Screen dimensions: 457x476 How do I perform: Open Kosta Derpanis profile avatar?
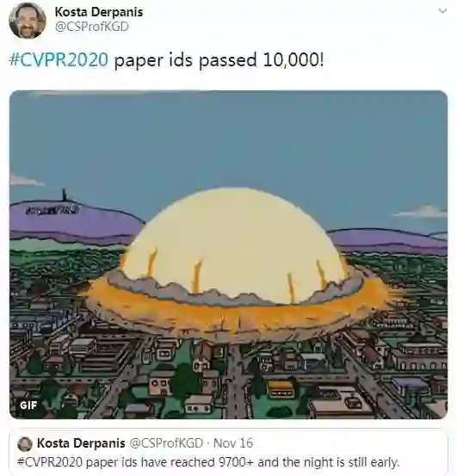[28, 22]
